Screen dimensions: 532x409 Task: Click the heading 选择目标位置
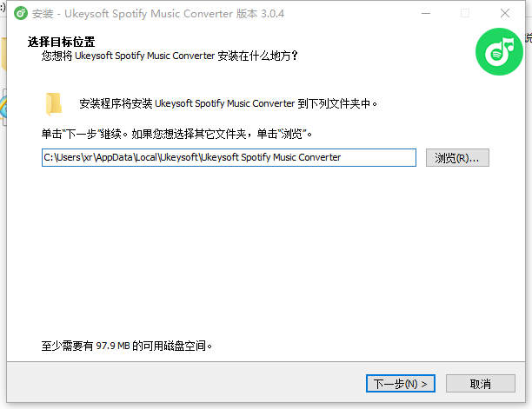tap(62, 42)
